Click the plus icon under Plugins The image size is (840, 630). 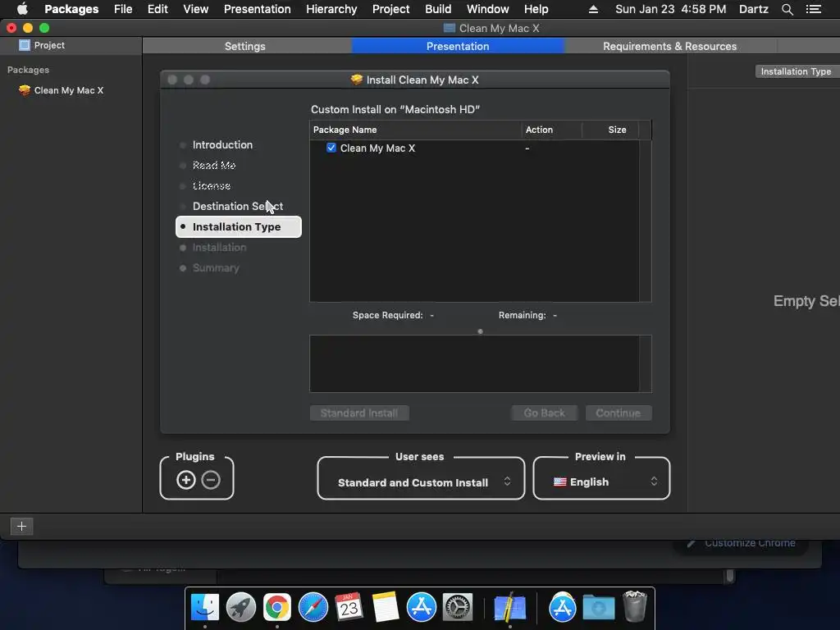(x=186, y=480)
